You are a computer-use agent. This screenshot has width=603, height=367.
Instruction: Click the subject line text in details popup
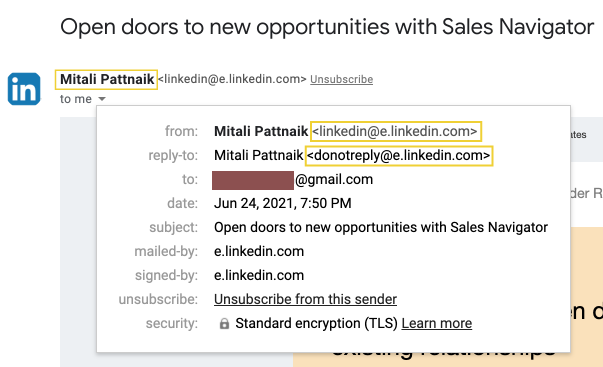pos(381,227)
